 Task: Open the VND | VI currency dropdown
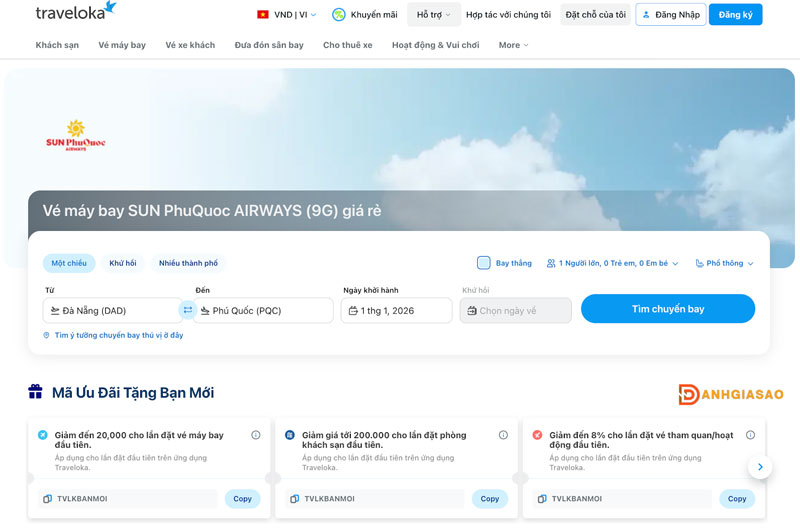pos(287,15)
